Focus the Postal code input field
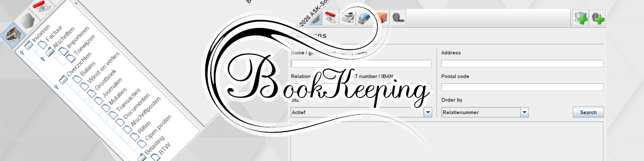 click(x=522, y=87)
